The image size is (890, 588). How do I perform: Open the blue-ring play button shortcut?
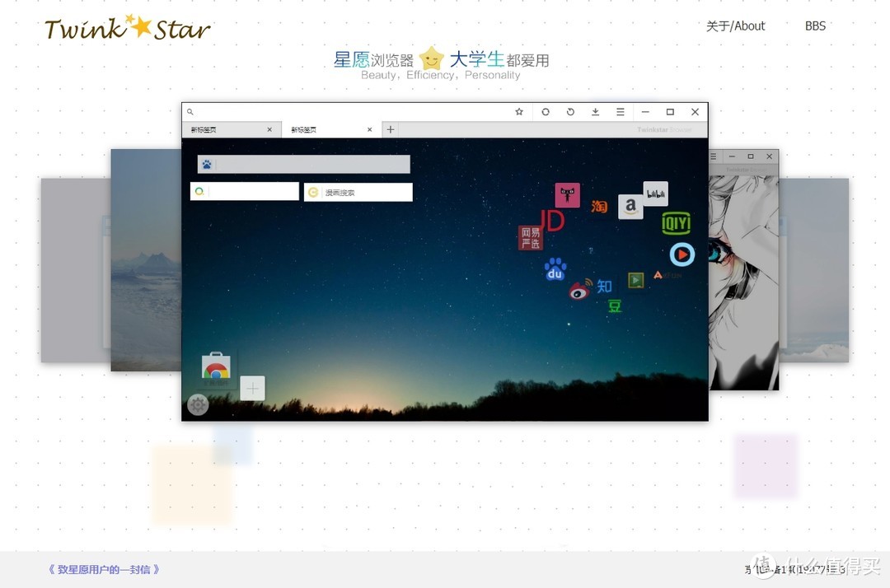682,254
